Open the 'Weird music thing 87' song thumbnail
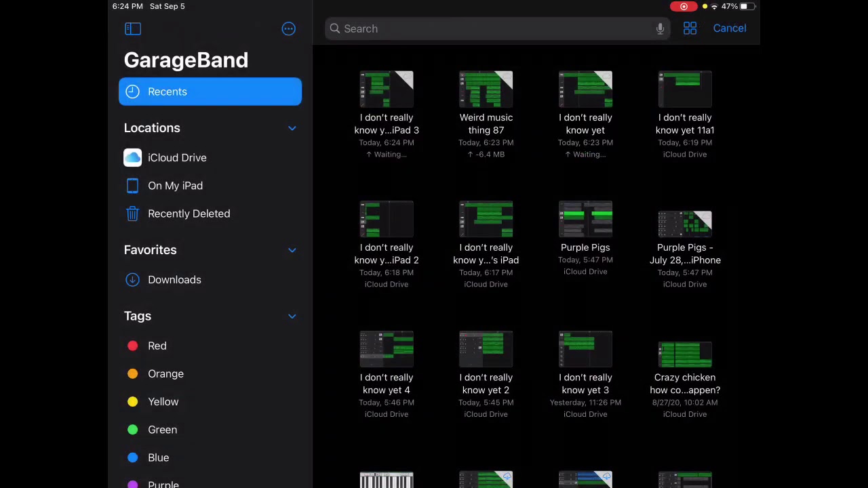The height and width of the screenshot is (488, 868). [486, 89]
